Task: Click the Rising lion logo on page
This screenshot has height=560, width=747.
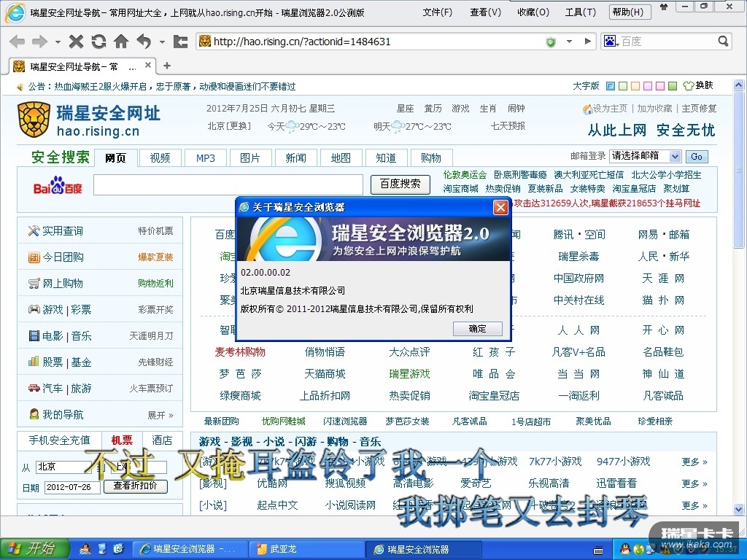Action: 34,119
